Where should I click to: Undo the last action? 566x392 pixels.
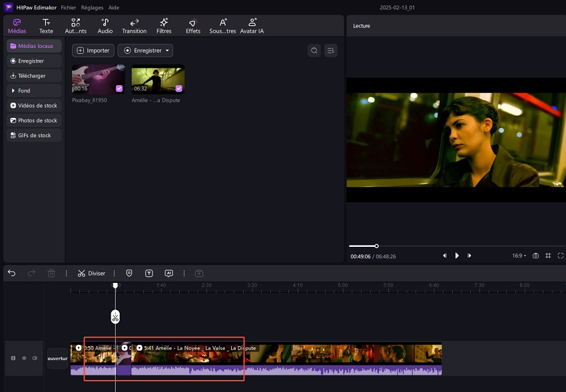11,274
